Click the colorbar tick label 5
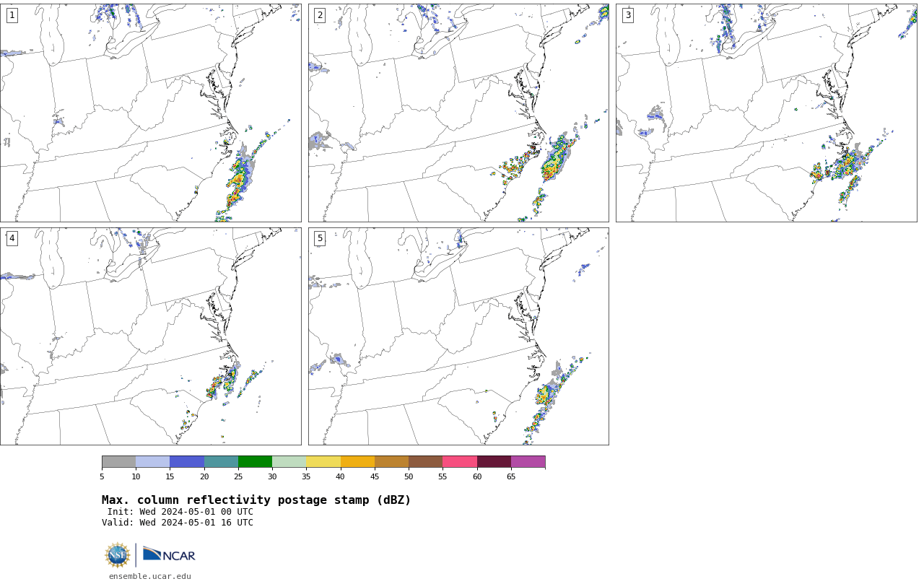Viewport: 924px width, 584px height. (102, 476)
